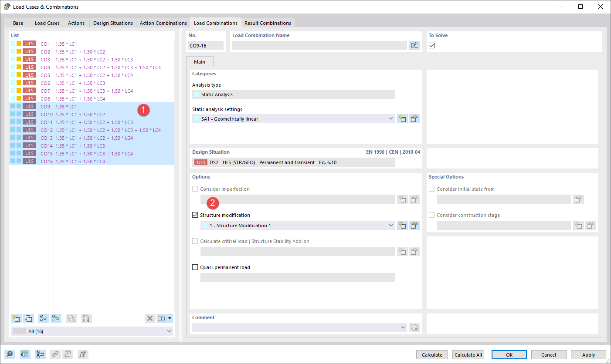Open the comment library icon

tap(414, 327)
